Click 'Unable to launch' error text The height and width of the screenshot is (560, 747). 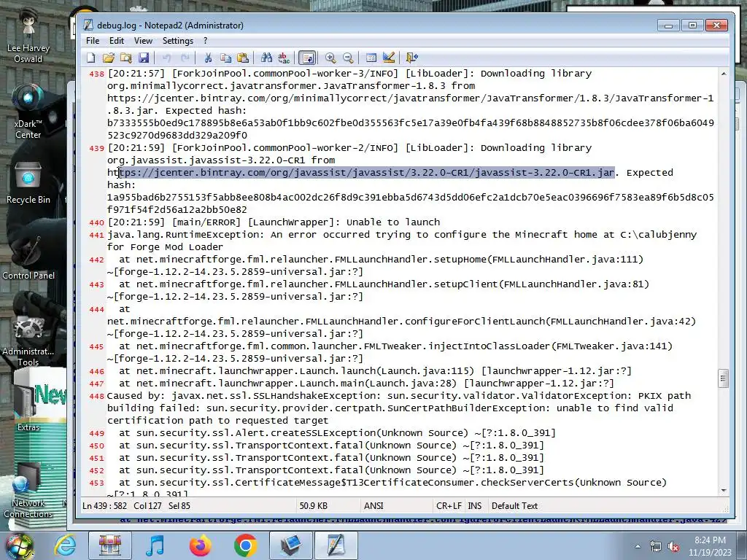pos(393,222)
